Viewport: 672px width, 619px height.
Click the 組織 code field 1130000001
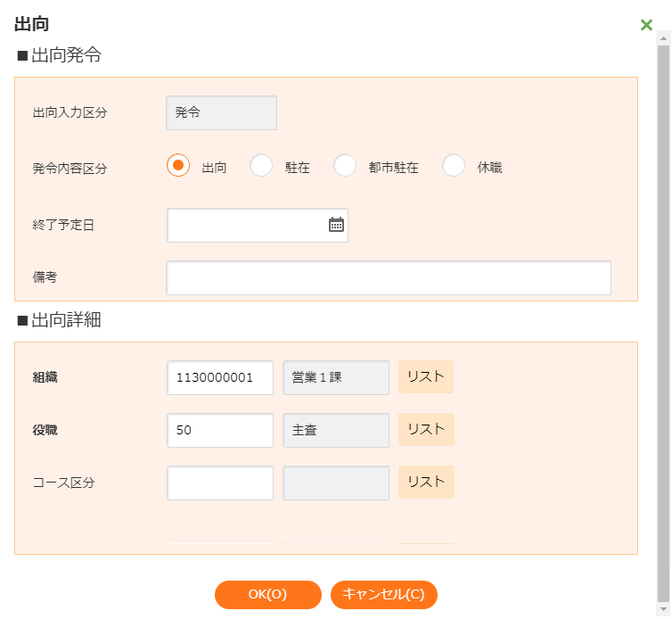coord(220,377)
